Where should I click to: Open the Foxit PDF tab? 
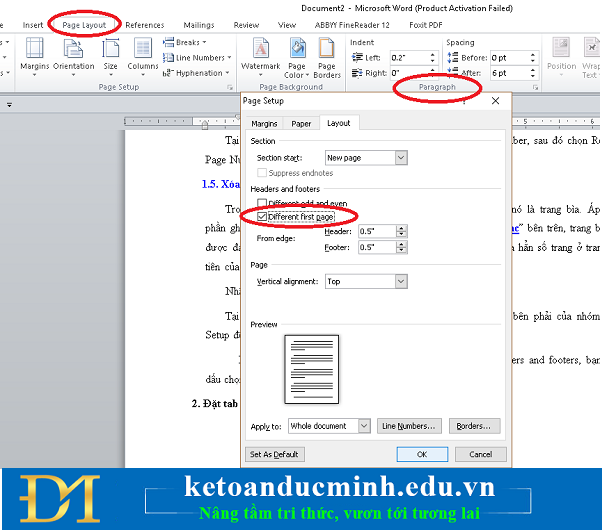(x=426, y=25)
